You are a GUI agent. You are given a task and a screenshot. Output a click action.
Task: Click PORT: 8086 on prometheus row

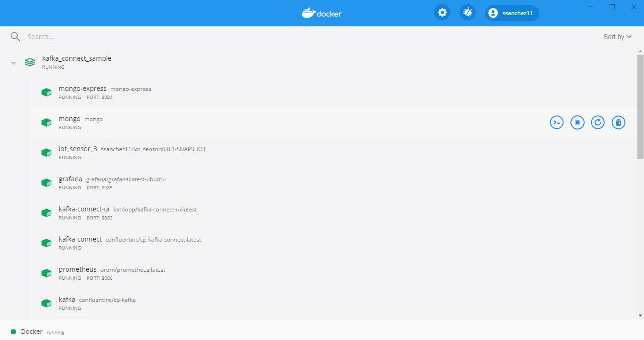99,278
